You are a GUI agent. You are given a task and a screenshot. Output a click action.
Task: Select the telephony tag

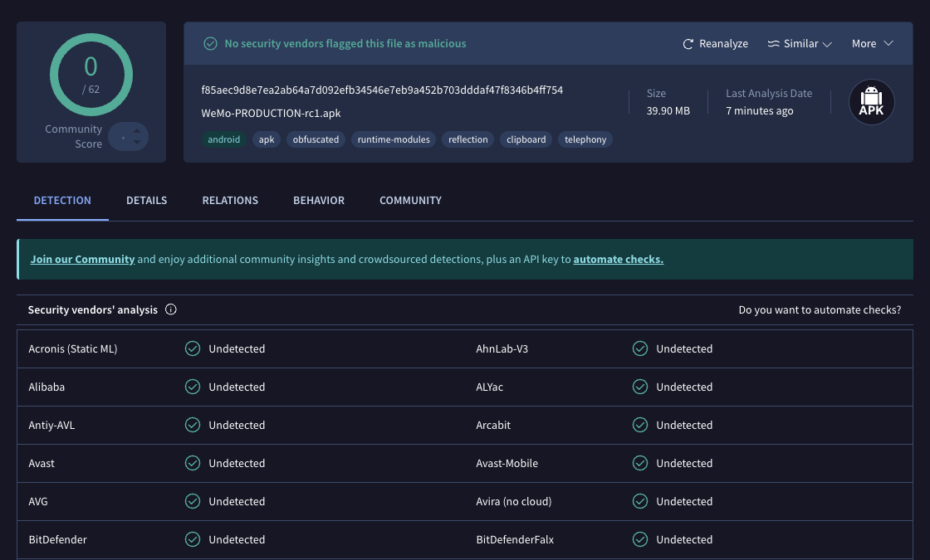click(585, 139)
